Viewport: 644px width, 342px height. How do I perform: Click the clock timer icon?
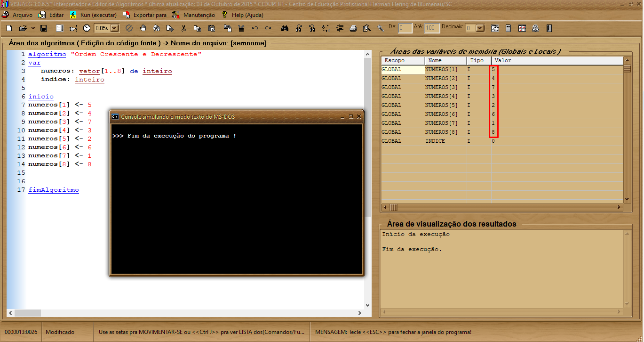tap(87, 28)
